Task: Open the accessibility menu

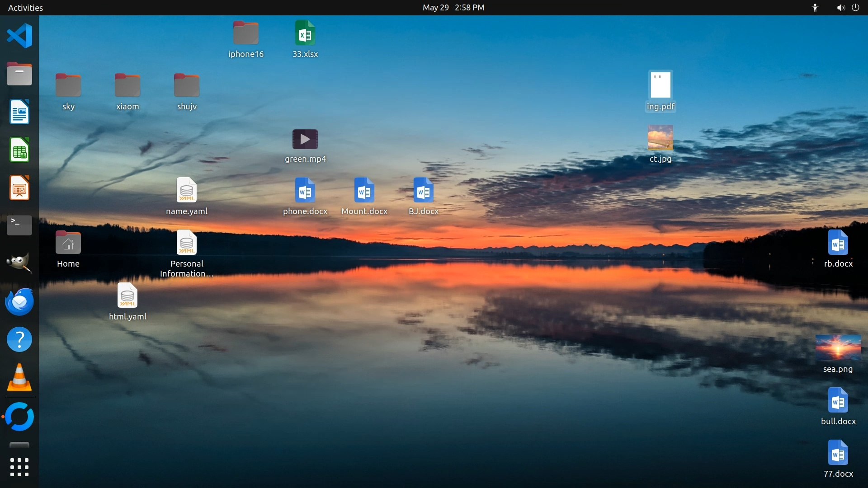Action: [x=815, y=8]
